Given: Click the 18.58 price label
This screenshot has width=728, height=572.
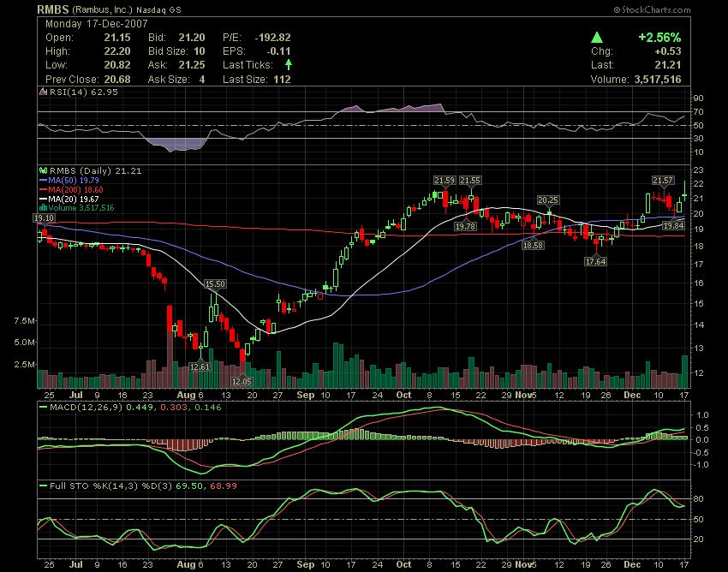Looking at the screenshot, I should [x=533, y=245].
